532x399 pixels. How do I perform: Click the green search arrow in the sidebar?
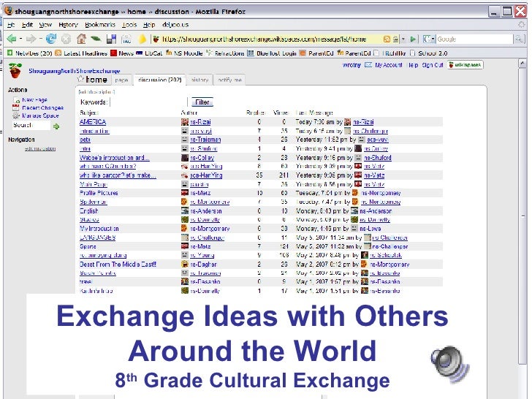click(56, 126)
